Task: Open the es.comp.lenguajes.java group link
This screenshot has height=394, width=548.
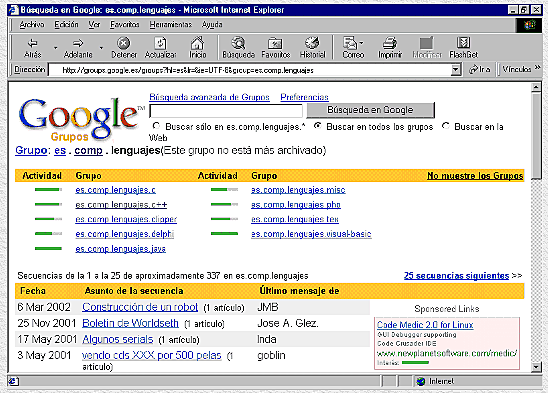Action: coord(120,249)
